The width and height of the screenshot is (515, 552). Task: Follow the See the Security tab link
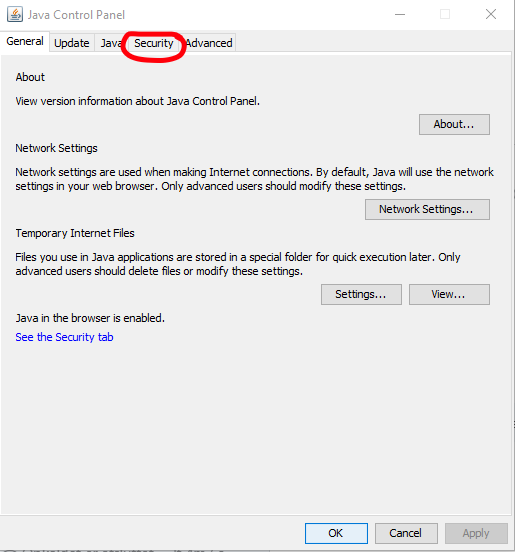coord(64,337)
